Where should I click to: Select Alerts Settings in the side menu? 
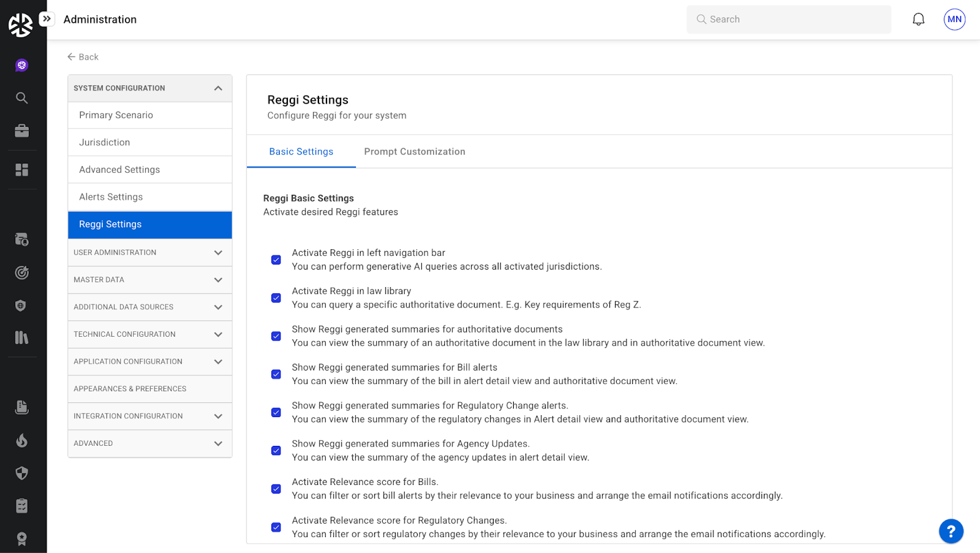111,197
